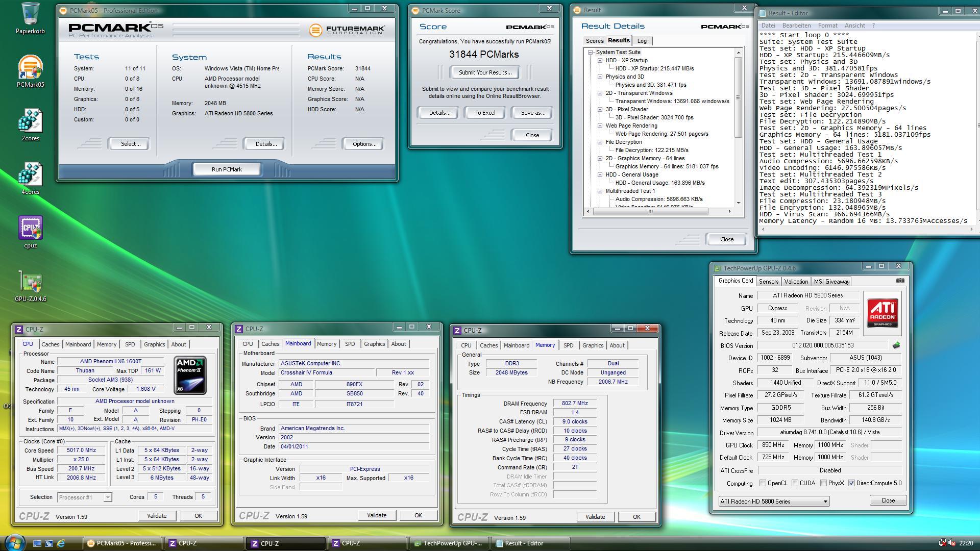This screenshot has height=551, width=980.
Task: Select the 4cores desktop icon
Action: 30,179
